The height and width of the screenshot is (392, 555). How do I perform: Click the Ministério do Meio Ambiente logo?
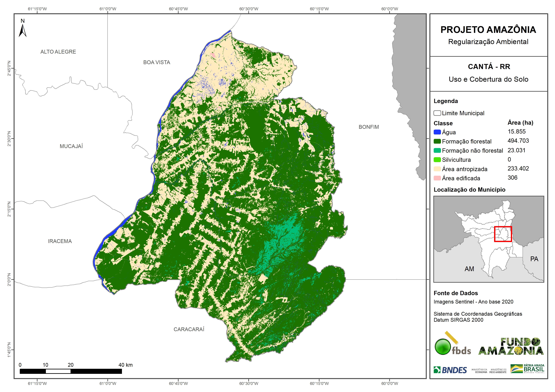coord(498,371)
